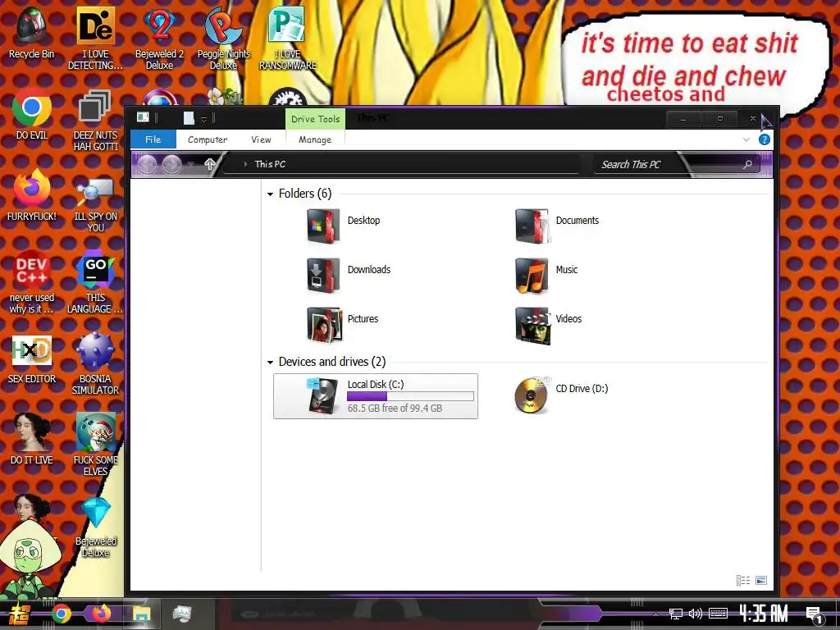Click This PC in the address bar

270,164
